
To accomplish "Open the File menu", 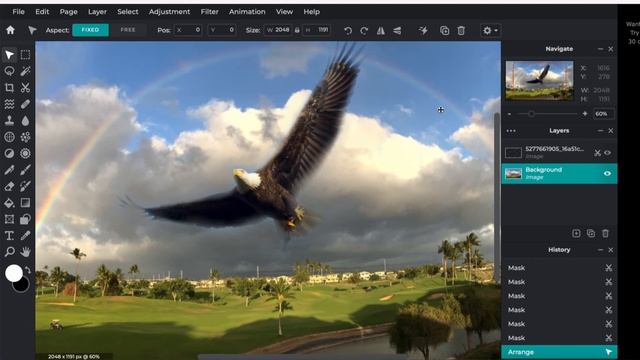I will [x=18, y=12].
